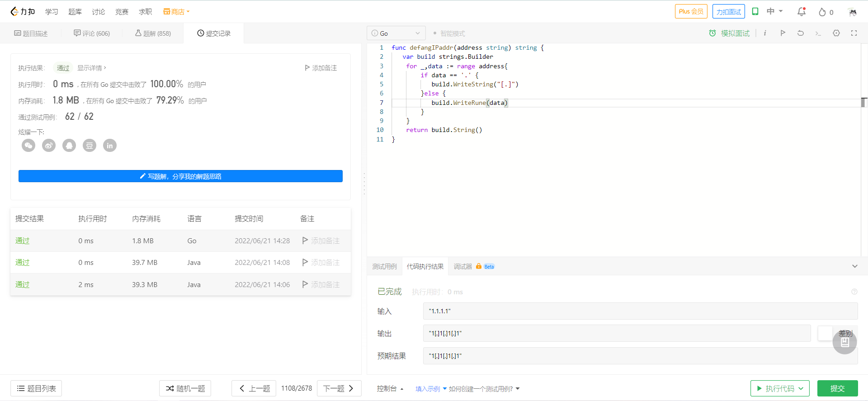Viewport: 868px width, 401px height.
Task: Toggle fullscreen editor mode
Action: point(854,33)
